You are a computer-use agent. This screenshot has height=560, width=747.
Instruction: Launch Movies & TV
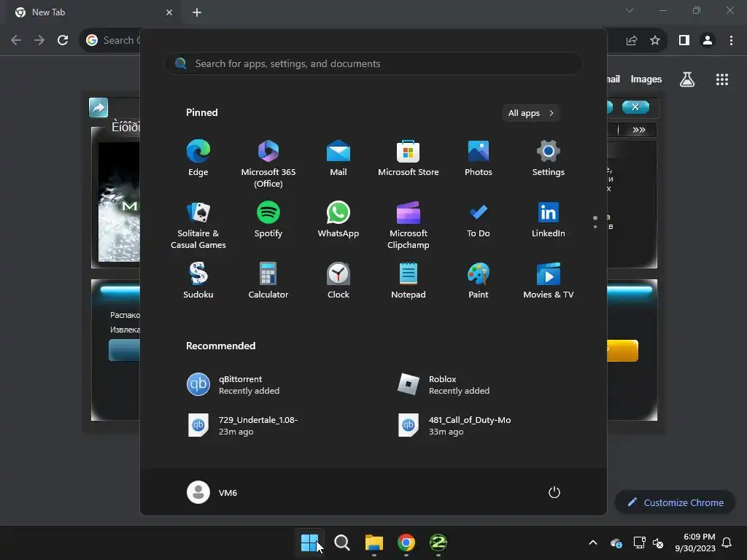click(549, 281)
